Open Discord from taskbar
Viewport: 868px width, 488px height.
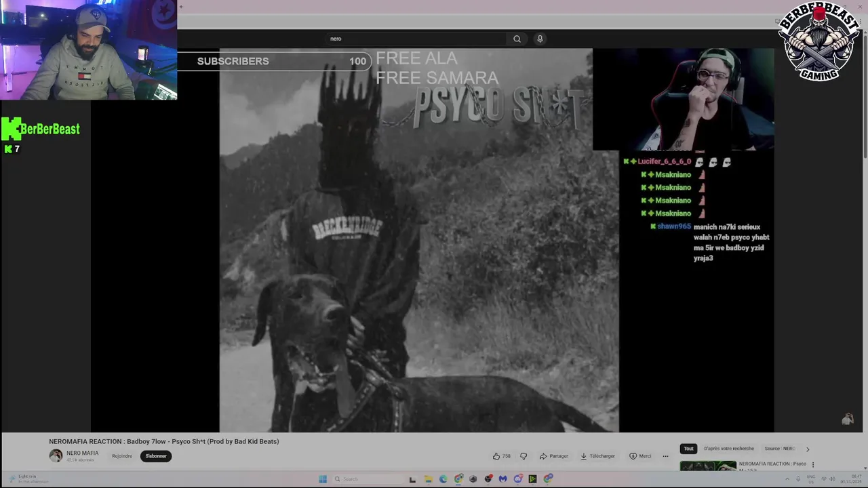[518, 479]
